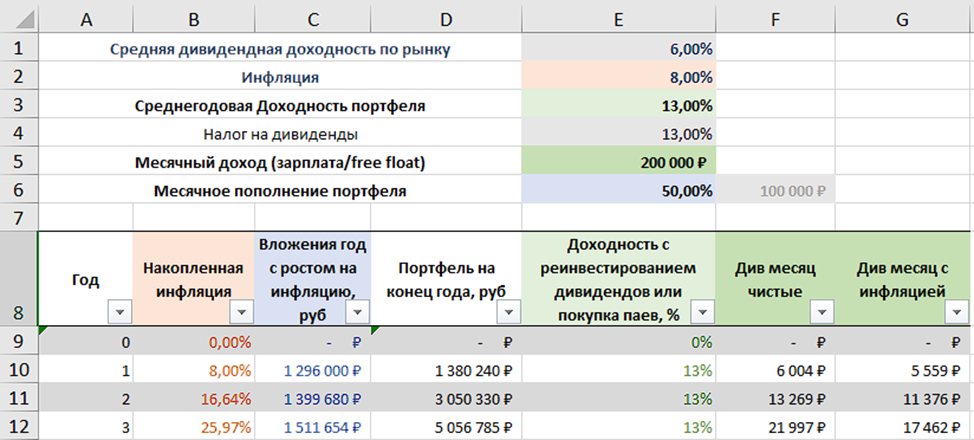974x440 pixels.
Task: Click the 6,00% market dividend yield cell
Action: tap(619, 47)
